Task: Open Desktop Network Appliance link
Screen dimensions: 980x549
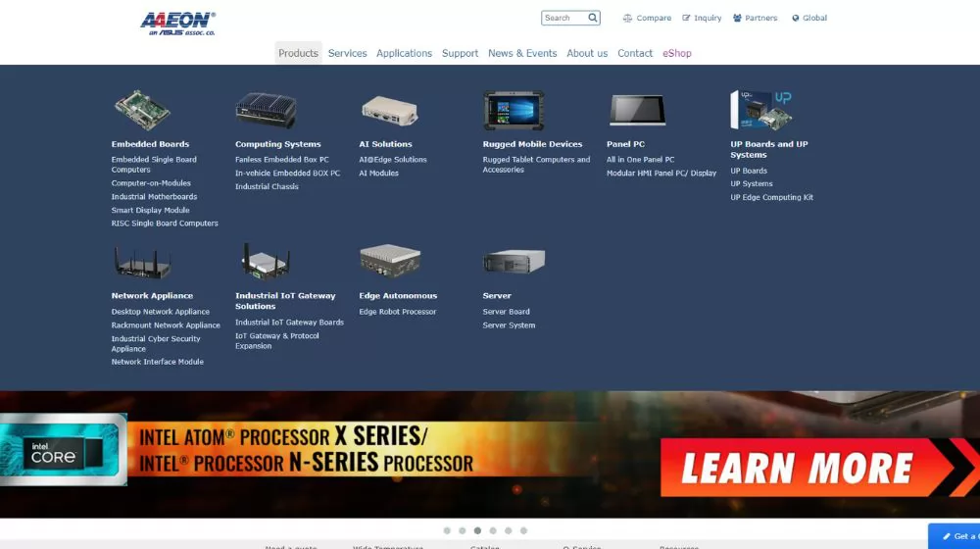Action: coord(161,312)
